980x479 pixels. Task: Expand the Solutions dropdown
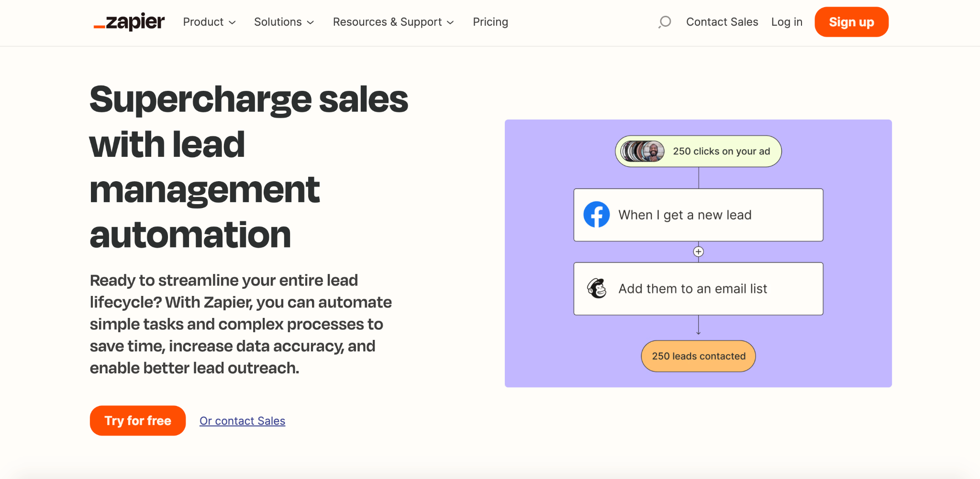click(283, 22)
